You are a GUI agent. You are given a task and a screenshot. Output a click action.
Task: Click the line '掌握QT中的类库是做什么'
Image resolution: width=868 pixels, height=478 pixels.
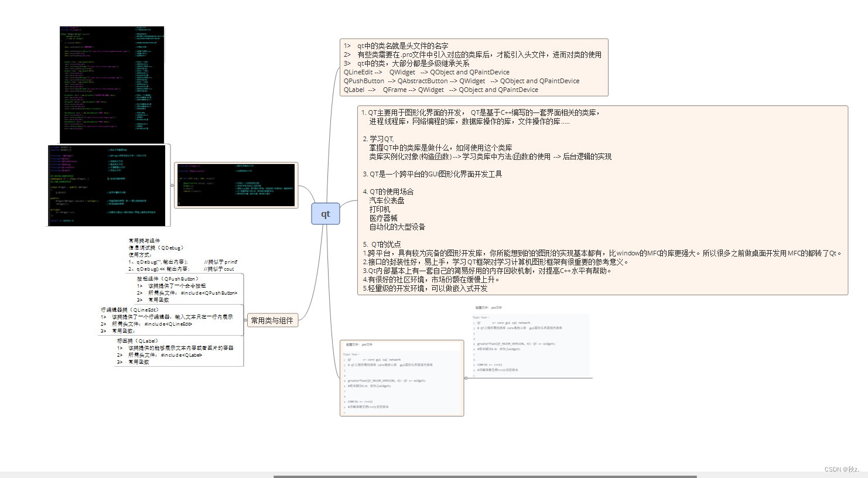click(x=440, y=148)
